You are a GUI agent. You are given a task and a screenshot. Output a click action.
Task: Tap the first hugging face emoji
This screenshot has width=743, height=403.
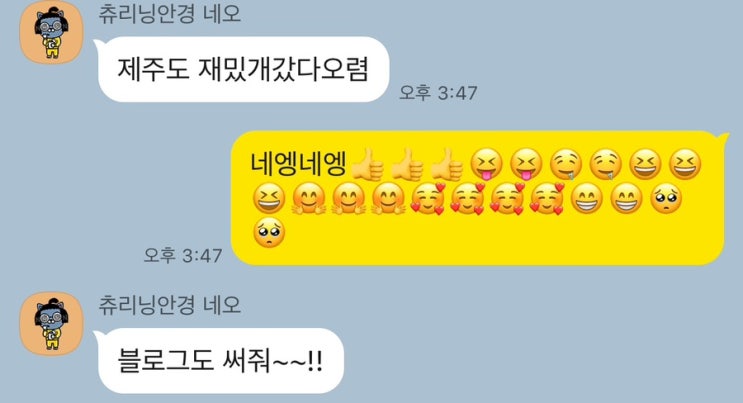308,199
